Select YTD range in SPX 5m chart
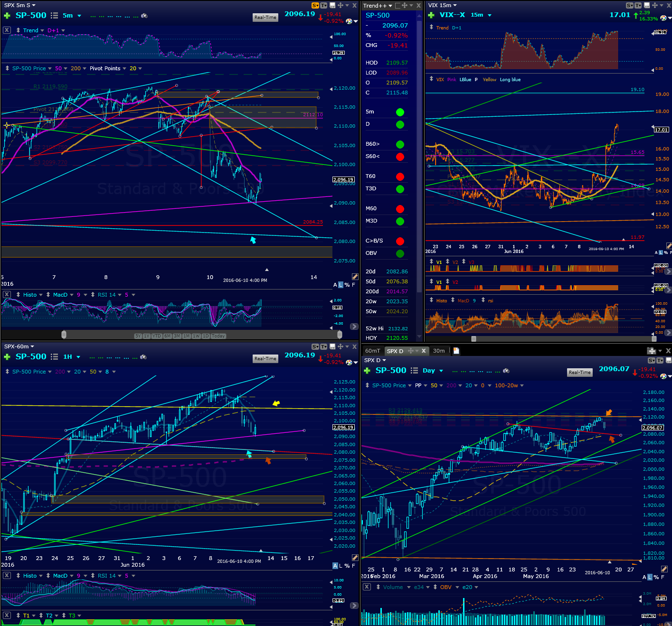Screen dimensions: 672x626 click(x=157, y=336)
